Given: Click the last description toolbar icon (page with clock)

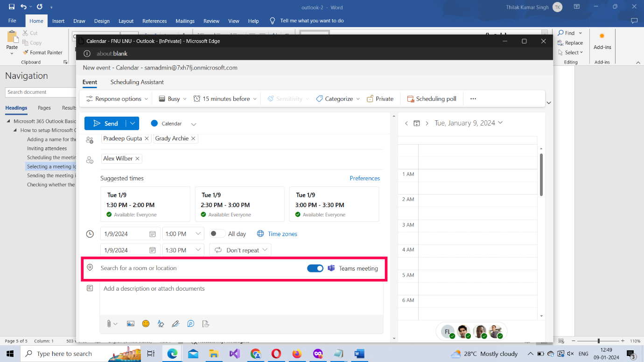Looking at the screenshot, I should click(x=206, y=324).
